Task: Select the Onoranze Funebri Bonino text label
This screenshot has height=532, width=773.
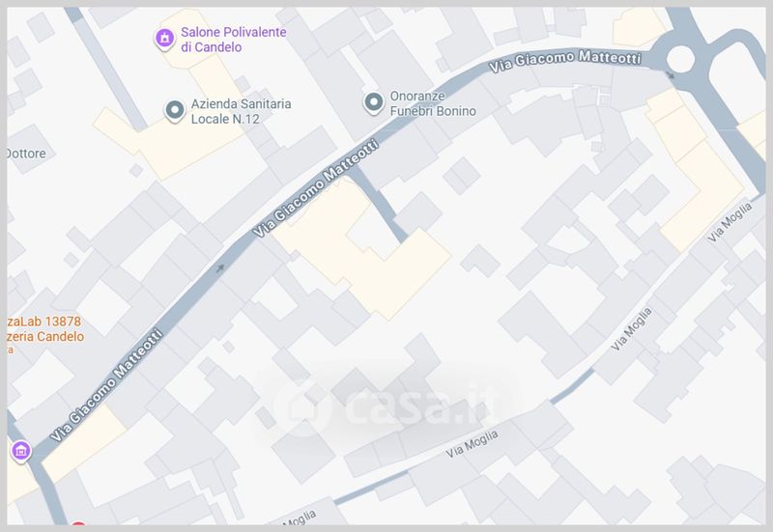Action: pos(433,103)
